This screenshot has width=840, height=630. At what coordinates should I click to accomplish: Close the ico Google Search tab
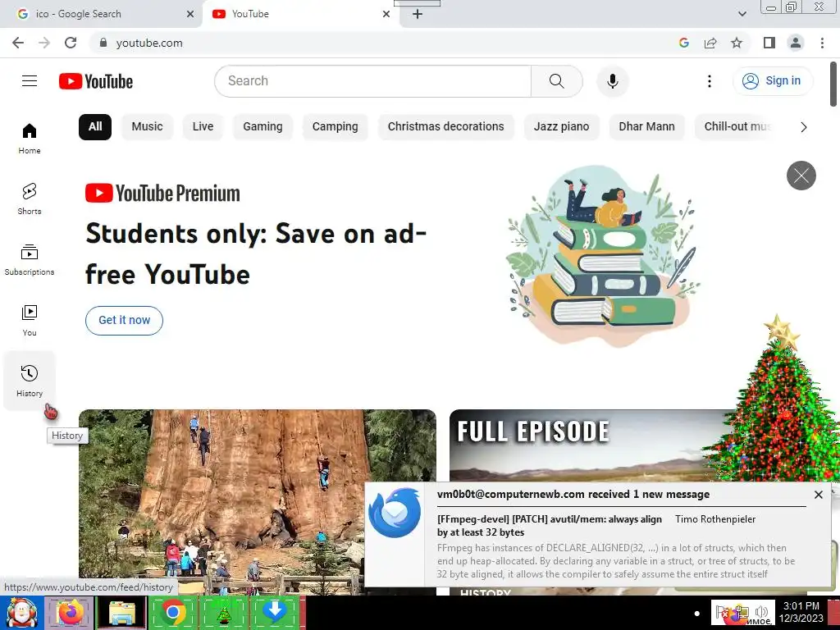pyautogui.click(x=190, y=14)
